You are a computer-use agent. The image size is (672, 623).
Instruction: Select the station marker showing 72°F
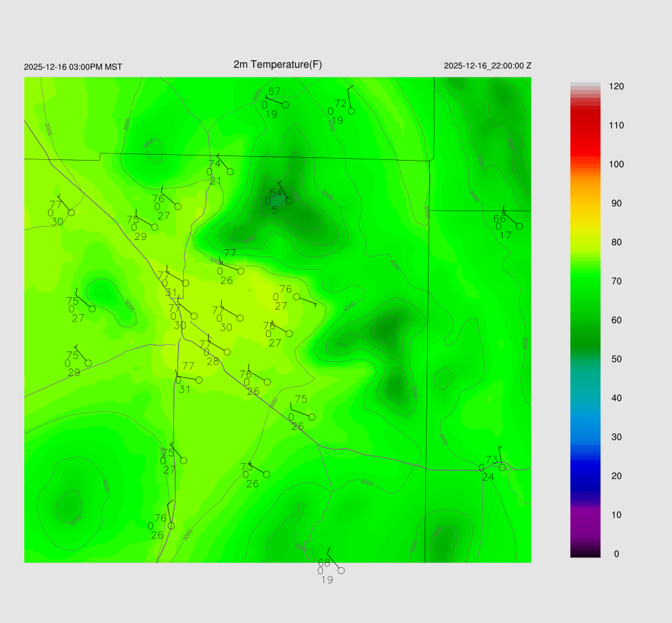click(x=351, y=111)
